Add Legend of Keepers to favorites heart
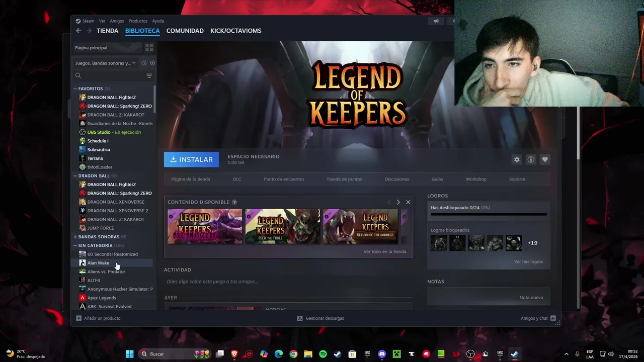644x362 pixels. [545, 159]
